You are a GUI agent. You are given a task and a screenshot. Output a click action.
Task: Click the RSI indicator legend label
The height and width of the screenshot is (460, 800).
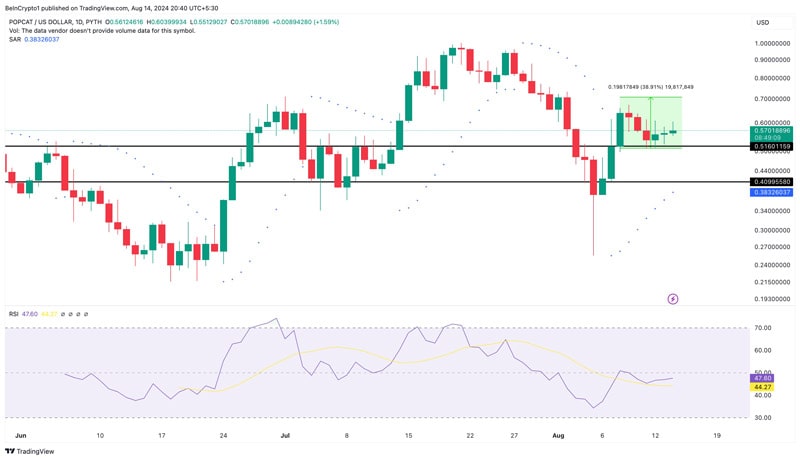[x=13, y=314]
